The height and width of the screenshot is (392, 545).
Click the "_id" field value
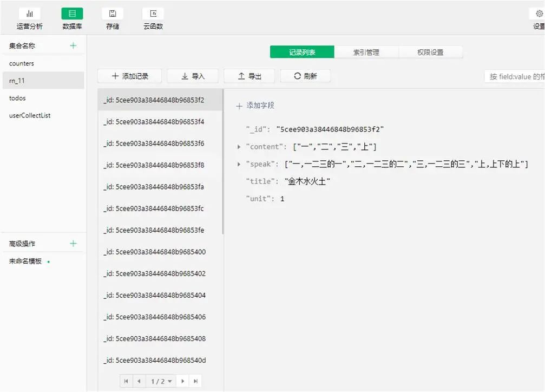330,129
